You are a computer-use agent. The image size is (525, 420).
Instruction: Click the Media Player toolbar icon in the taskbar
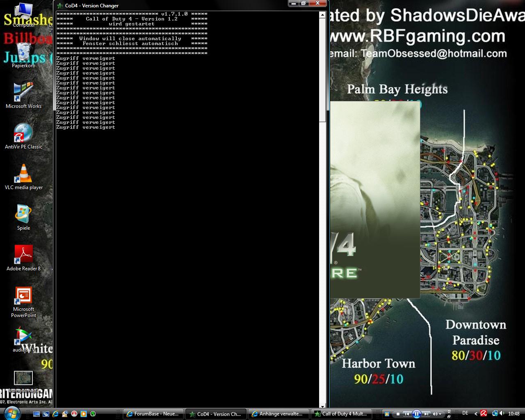click(x=387, y=414)
